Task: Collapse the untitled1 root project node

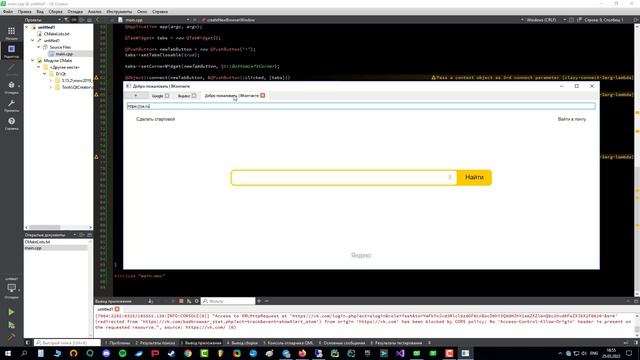Action: (x=27, y=27)
